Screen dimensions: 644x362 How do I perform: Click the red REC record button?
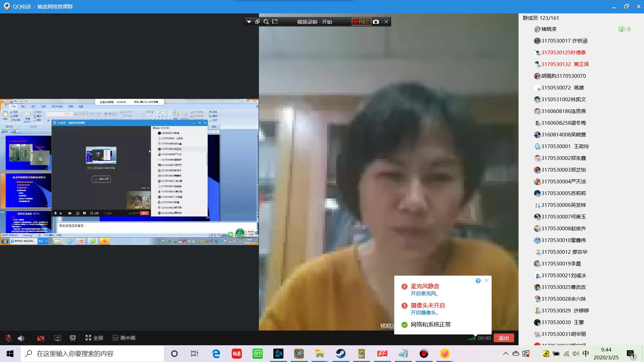[361, 22]
